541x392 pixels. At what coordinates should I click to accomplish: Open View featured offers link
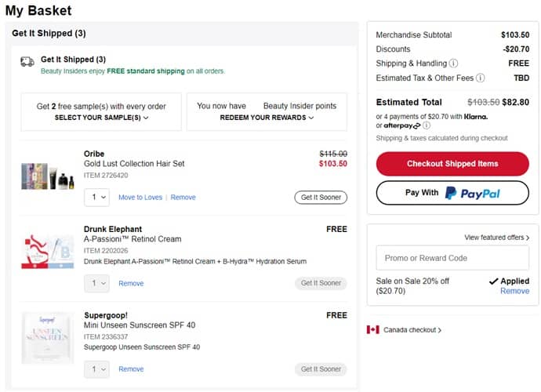tap(496, 238)
